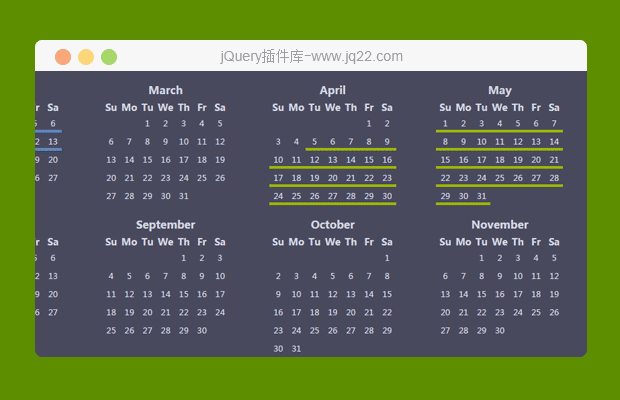Click the 'Fr' weekday header under April
This screenshot has height=400, width=620.
(x=369, y=108)
